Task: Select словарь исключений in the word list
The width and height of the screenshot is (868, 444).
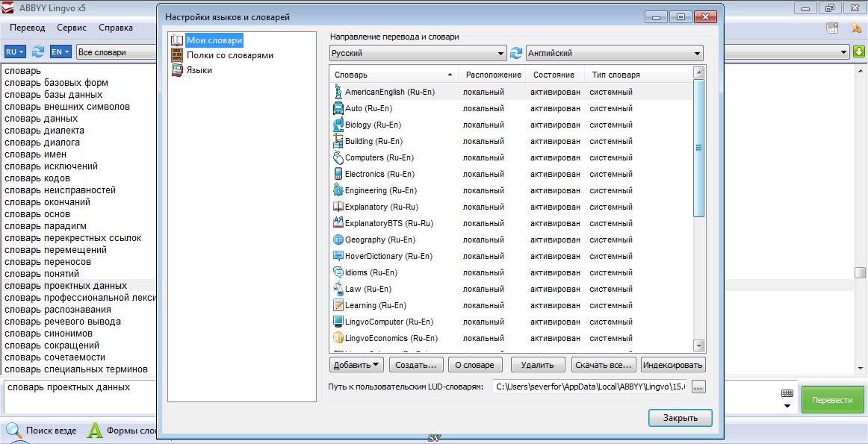Action: (x=51, y=166)
